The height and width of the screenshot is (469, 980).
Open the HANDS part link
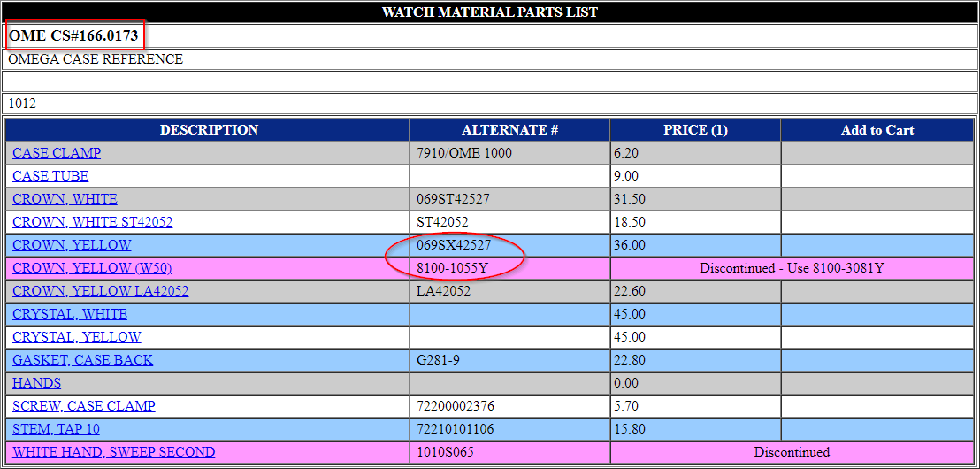pyautogui.click(x=37, y=382)
